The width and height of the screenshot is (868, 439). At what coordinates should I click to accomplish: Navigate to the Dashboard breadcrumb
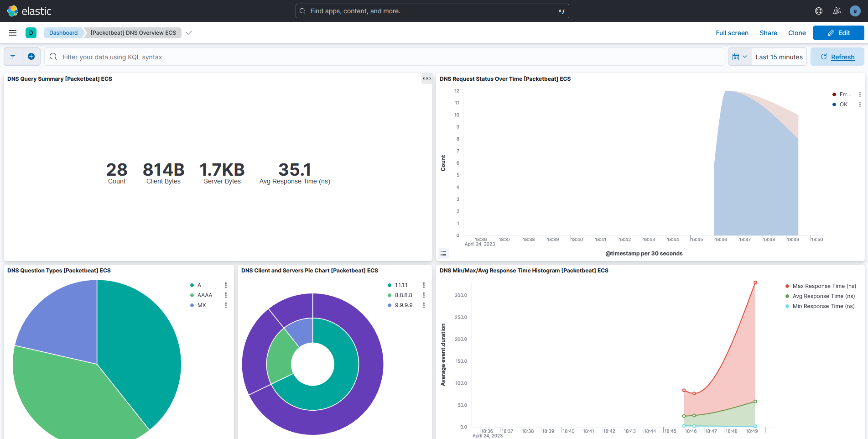63,32
